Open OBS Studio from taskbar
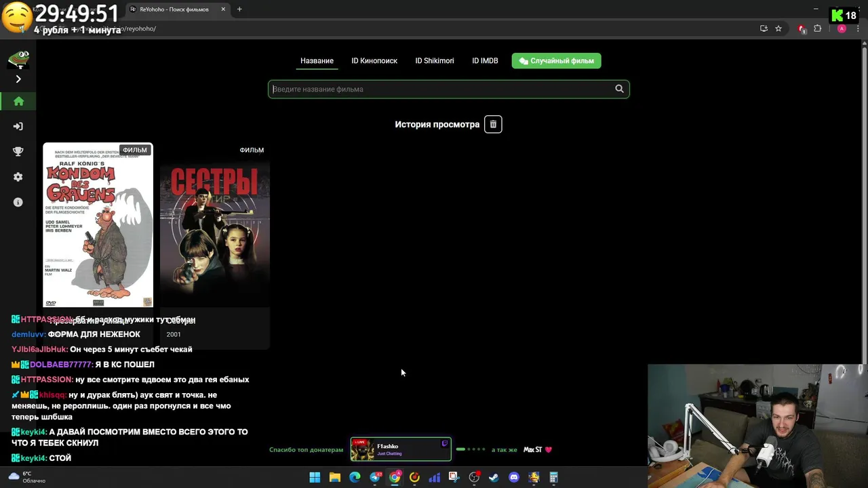The image size is (868, 488). tap(474, 477)
